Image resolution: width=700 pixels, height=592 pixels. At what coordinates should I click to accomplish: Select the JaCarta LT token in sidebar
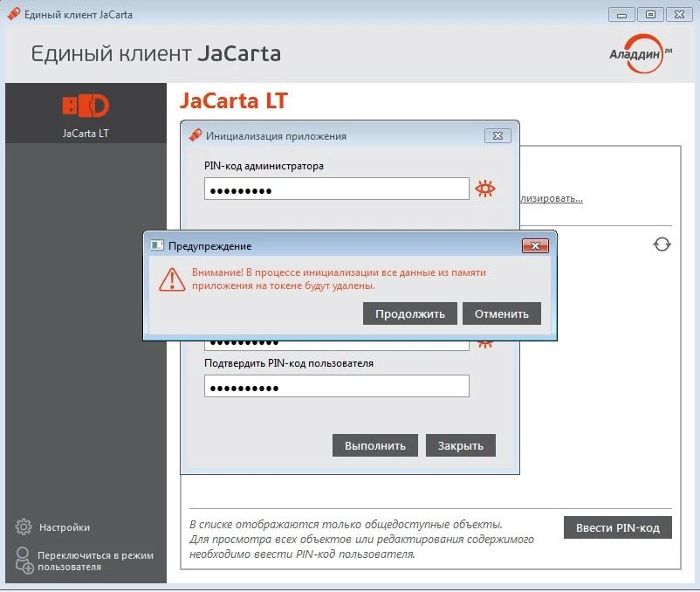[x=86, y=114]
